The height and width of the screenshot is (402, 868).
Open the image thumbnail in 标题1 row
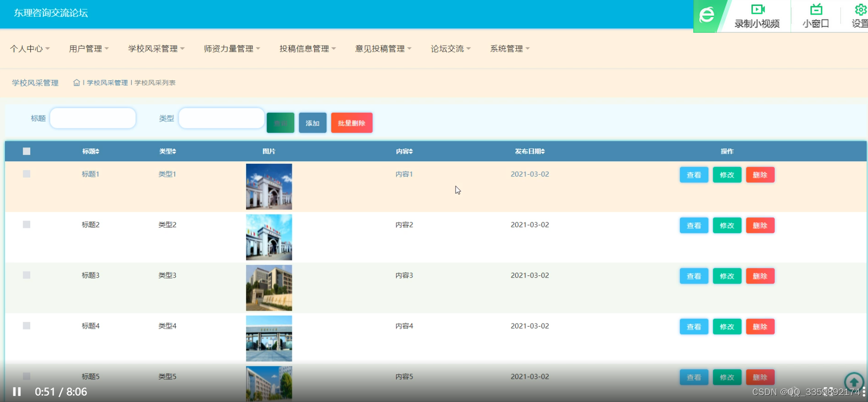click(269, 187)
